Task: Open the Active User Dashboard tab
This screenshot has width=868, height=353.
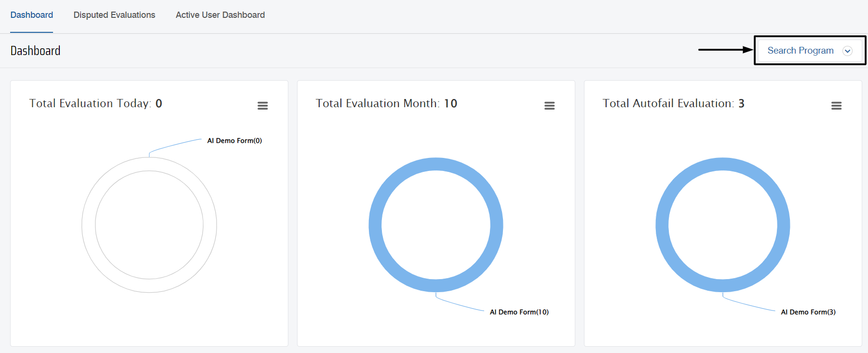Action: point(220,15)
